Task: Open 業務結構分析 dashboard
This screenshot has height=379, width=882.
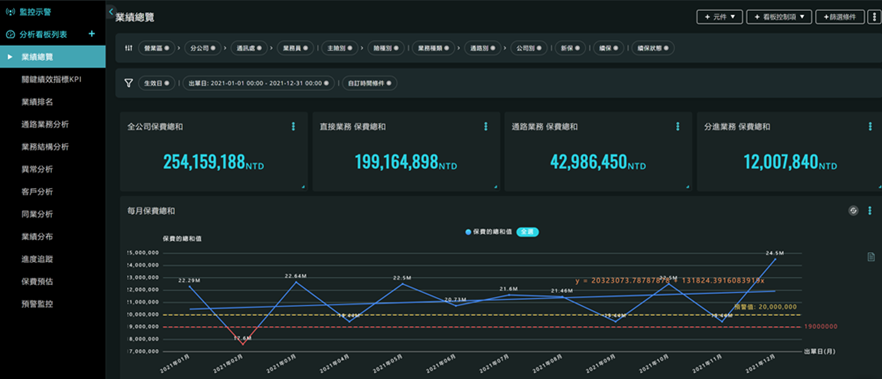Action: point(45,147)
